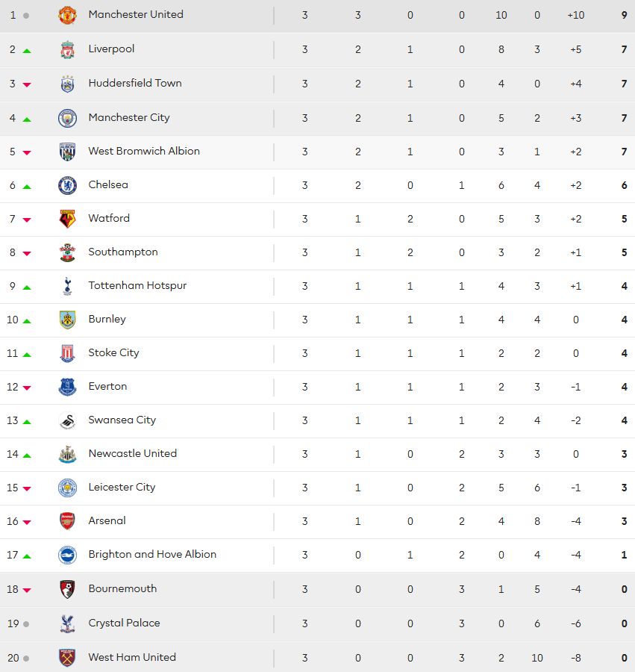Click grey dot next to Crystal Palace rank
The width and height of the screenshot is (635, 672).
click(26, 624)
